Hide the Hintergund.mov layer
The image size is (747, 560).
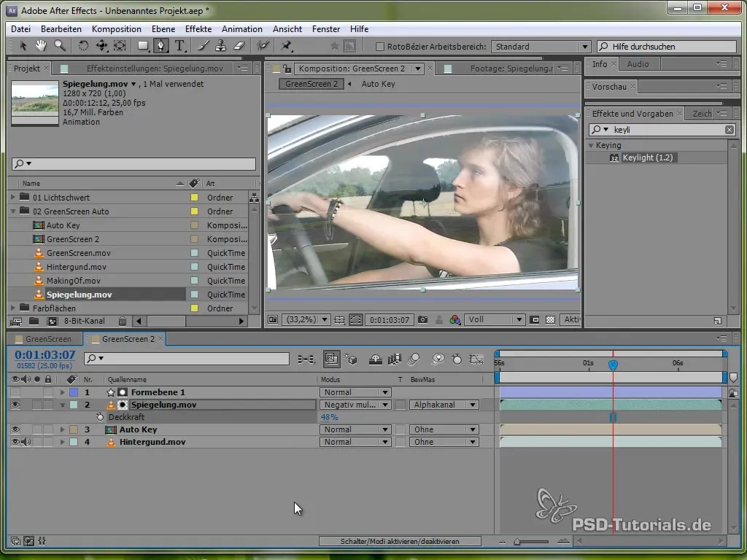[x=15, y=442]
